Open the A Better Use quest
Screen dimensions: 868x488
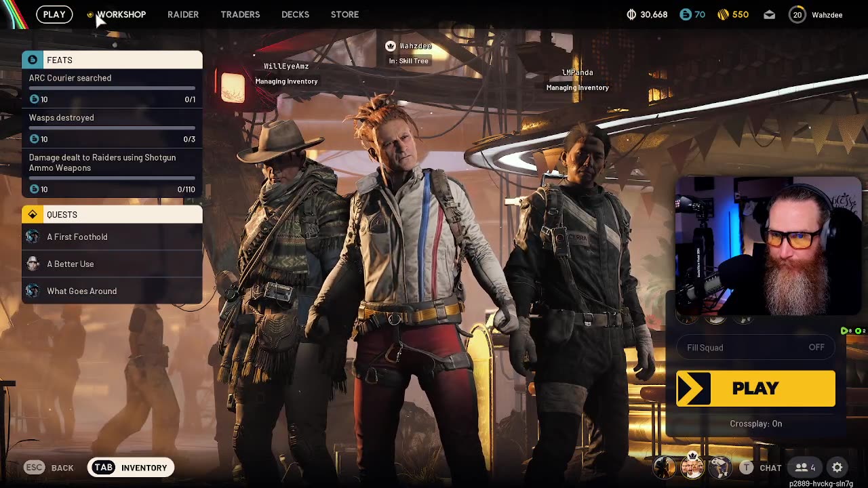point(112,264)
